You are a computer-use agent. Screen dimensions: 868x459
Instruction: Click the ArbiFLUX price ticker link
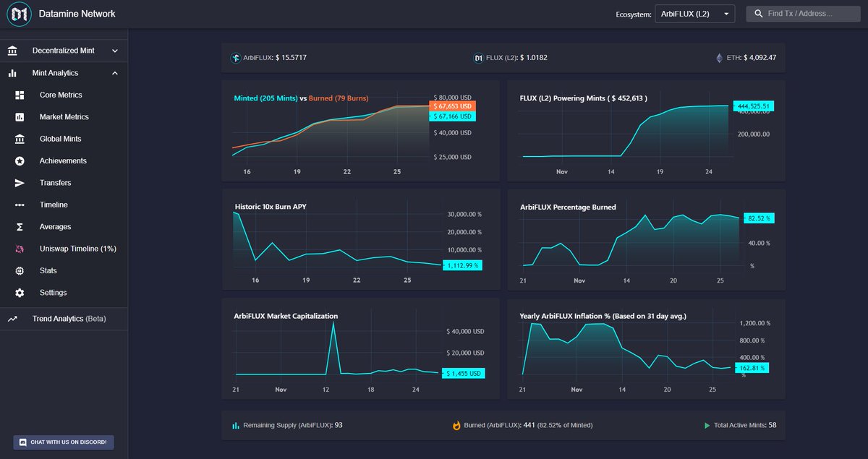pyautogui.click(x=268, y=57)
